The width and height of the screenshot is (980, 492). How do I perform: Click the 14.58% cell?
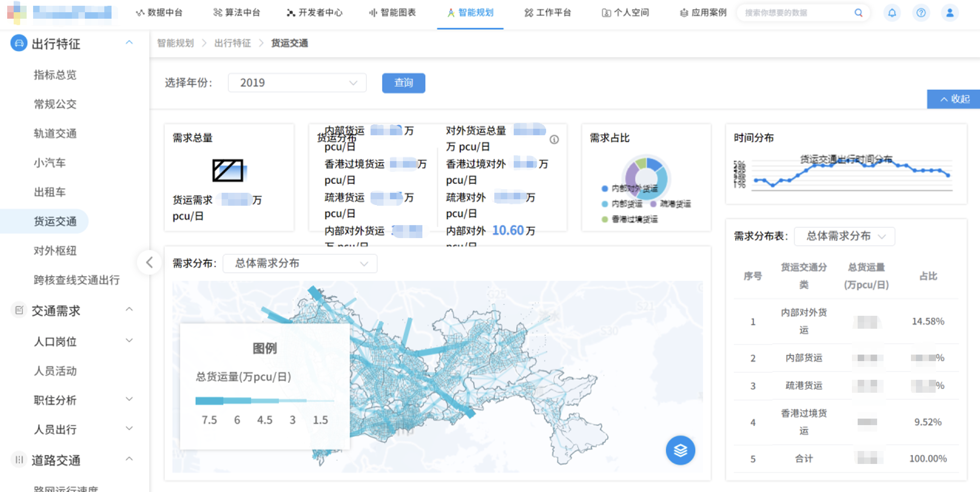coord(928,322)
